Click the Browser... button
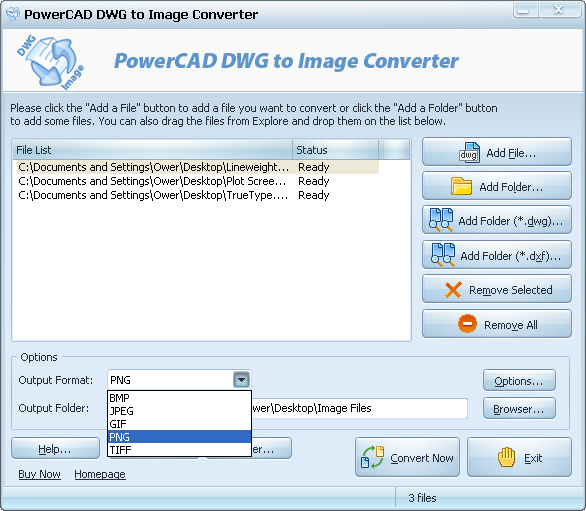Screen dimensions: 586x511 519,409
